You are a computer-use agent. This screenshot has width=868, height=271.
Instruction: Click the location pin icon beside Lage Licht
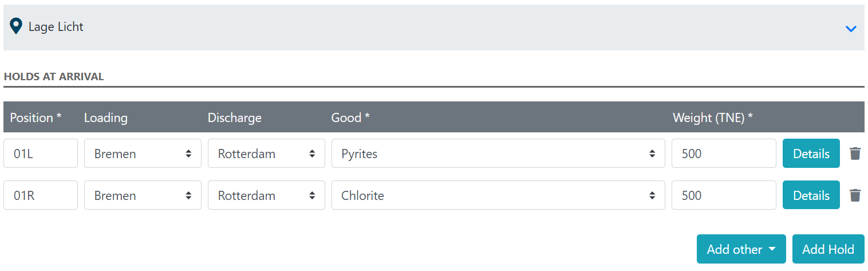[x=17, y=26]
